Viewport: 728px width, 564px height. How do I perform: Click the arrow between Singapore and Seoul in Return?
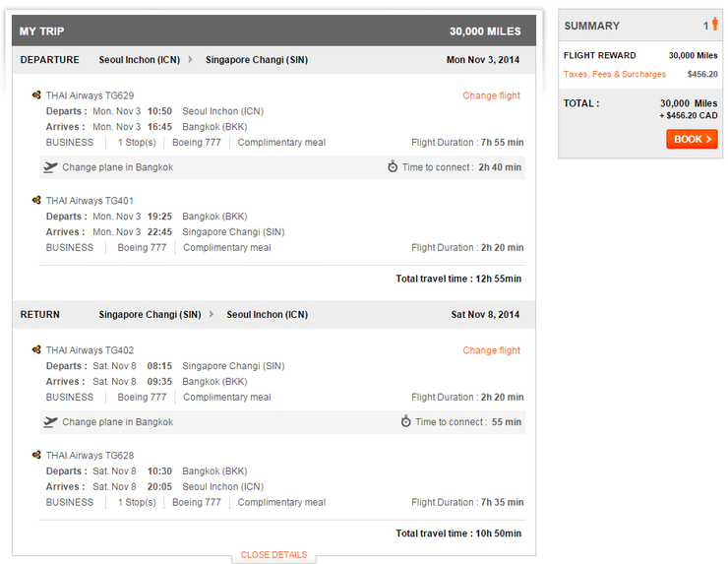tap(212, 315)
